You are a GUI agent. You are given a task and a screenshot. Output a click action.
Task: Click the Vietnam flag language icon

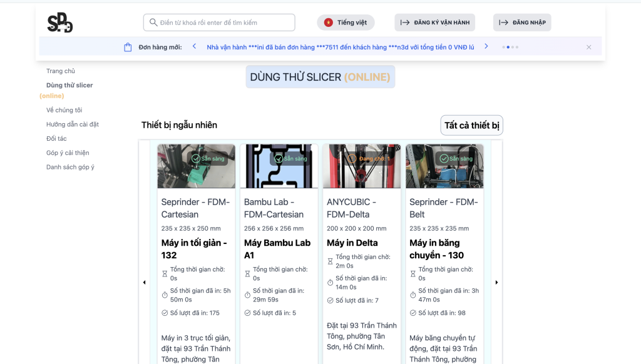328,23
